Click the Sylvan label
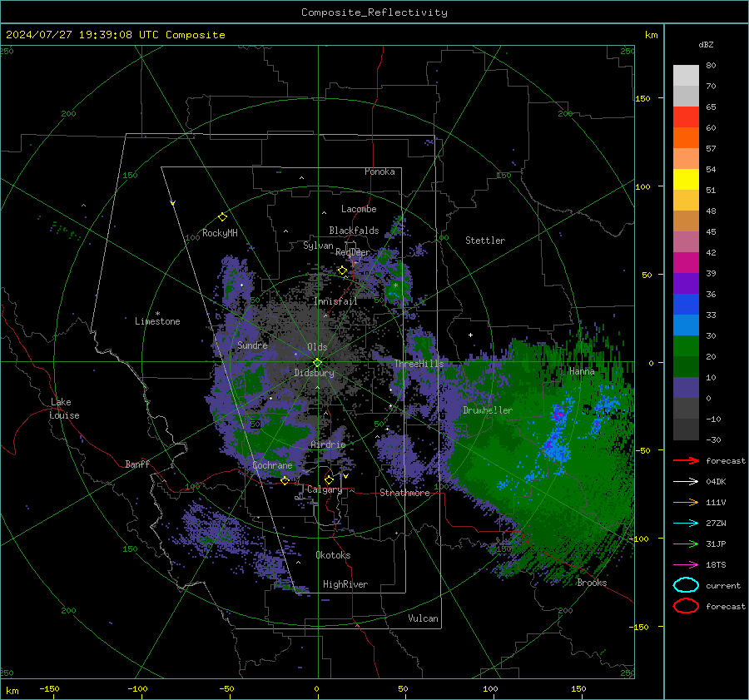The width and height of the screenshot is (749, 700). coord(318,246)
